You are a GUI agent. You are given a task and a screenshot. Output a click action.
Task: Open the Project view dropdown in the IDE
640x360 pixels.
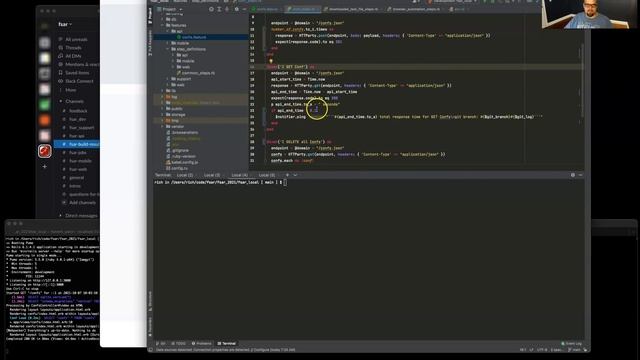click(170, 9)
